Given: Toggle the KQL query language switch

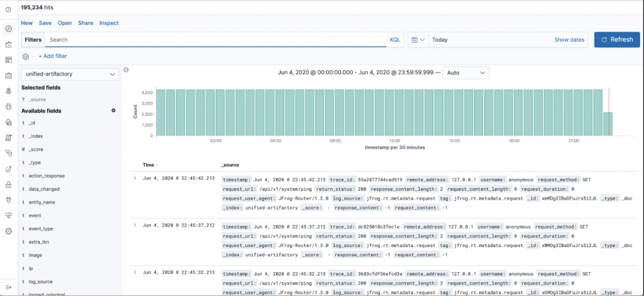Looking at the screenshot, I should point(395,40).
